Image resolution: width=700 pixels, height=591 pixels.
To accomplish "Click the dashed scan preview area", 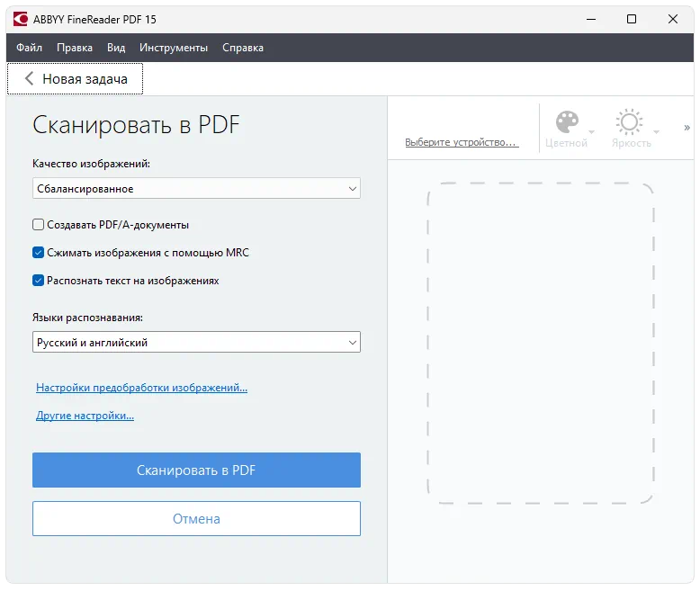I will (541, 343).
